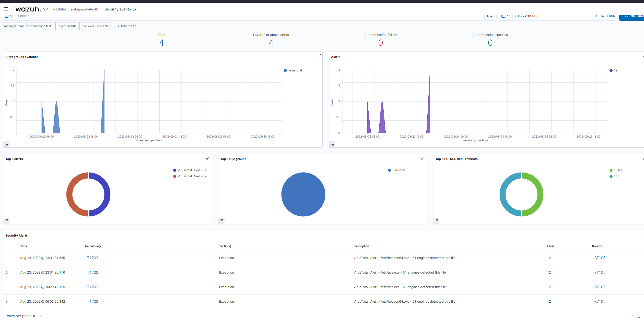Viewport: 644px width, 320px height.
Task: Expand the 23:01:30.116 alert row
Action: coord(7,273)
